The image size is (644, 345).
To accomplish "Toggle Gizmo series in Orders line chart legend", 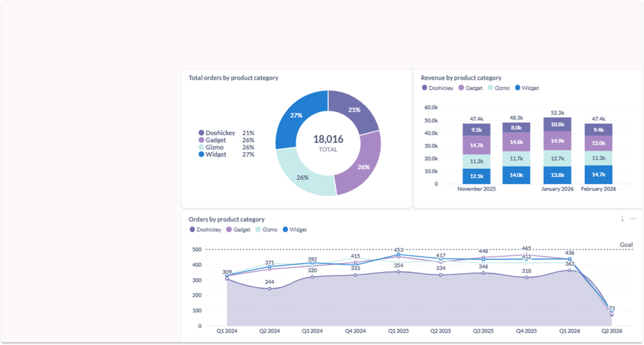I will [267, 230].
